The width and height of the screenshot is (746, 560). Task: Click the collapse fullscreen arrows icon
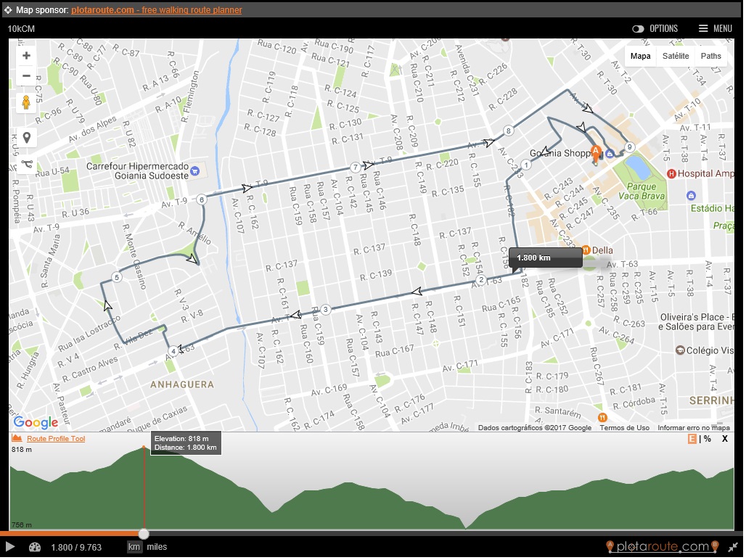733,547
